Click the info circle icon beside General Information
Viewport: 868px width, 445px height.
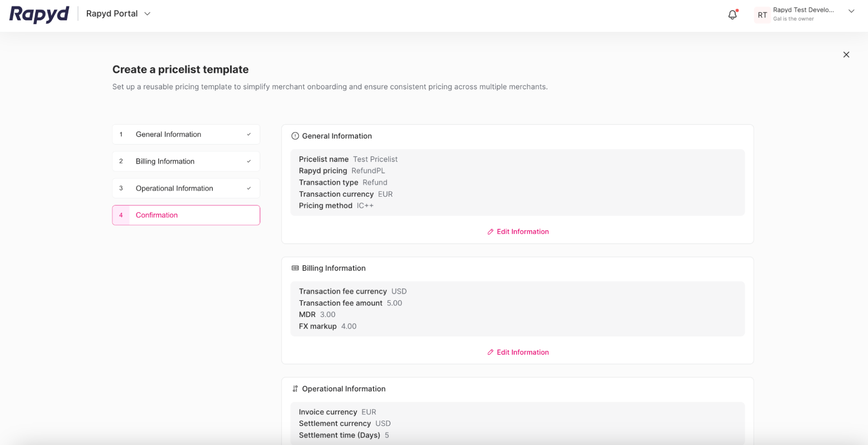[295, 136]
